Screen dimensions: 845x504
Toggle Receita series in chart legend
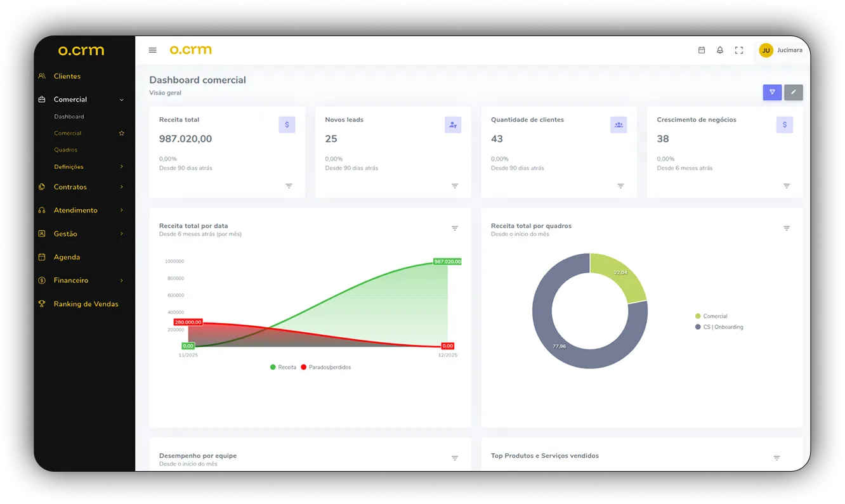coord(283,367)
